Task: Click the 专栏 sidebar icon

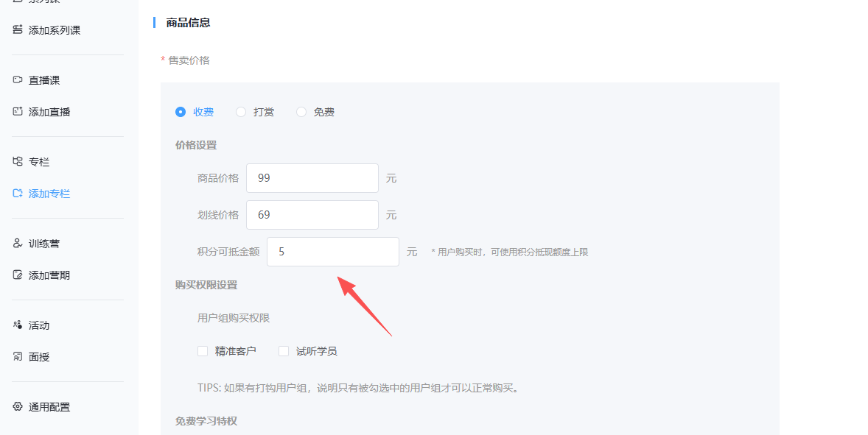Action: click(x=18, y=162)
